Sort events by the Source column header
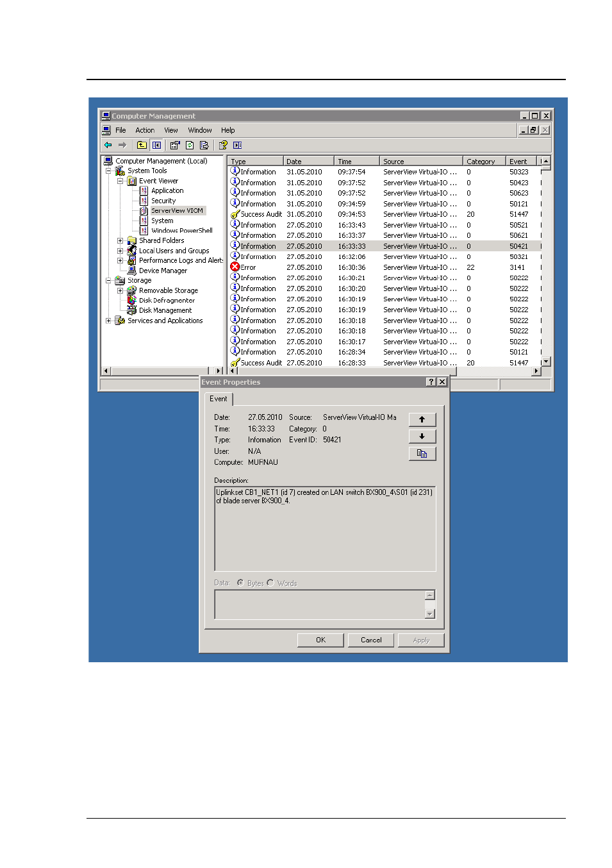 [421, 162]
